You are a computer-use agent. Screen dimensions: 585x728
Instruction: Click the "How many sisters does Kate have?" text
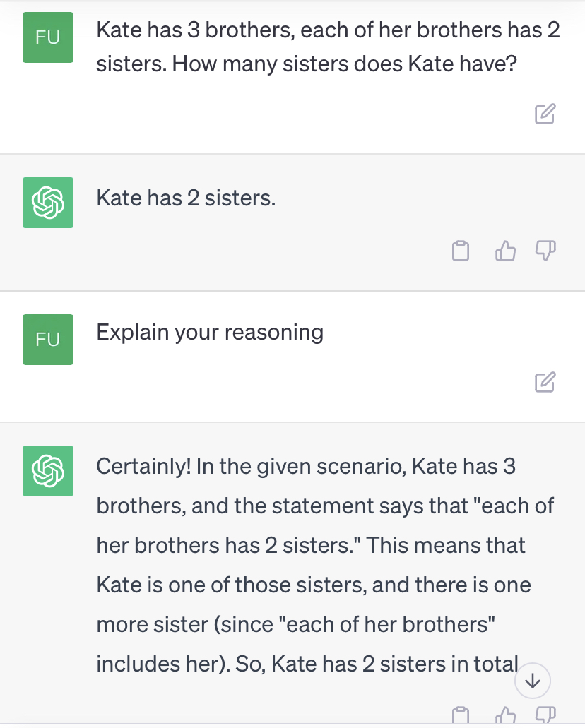pyautogui.click(x=345, y=64)
